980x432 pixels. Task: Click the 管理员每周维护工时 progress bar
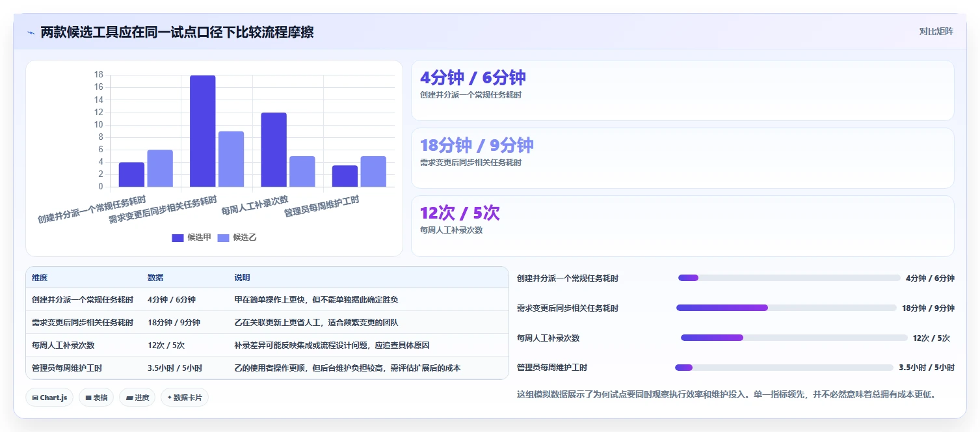784,368
